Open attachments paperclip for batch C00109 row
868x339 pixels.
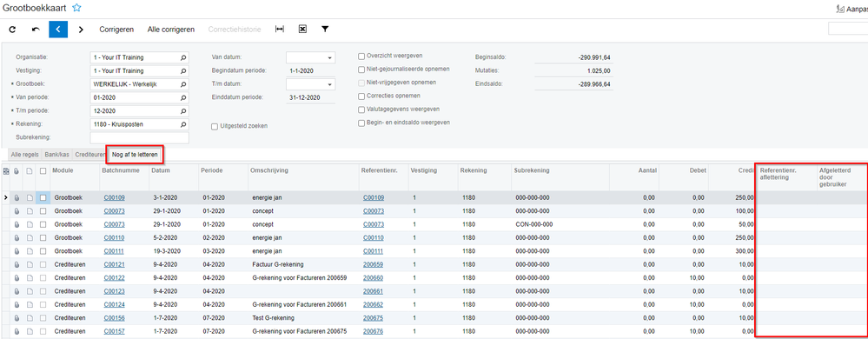(x=17, y=198)
